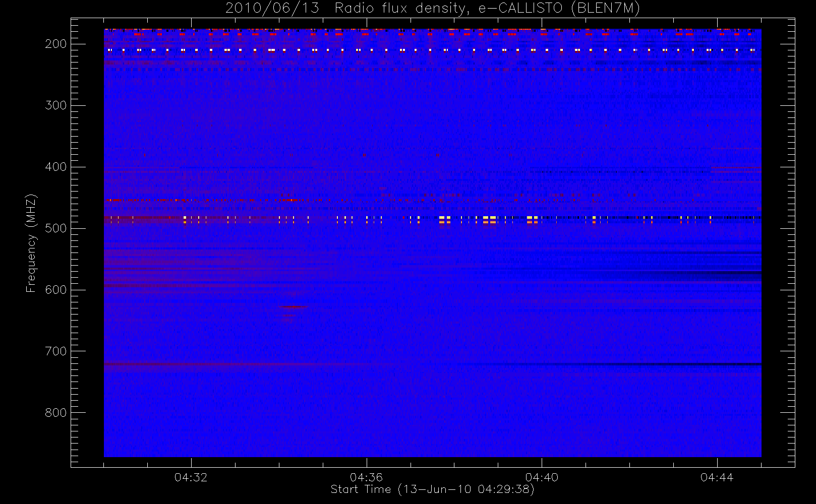
Task: Select the 200 frequency tick label
Action: pos(56,44)
